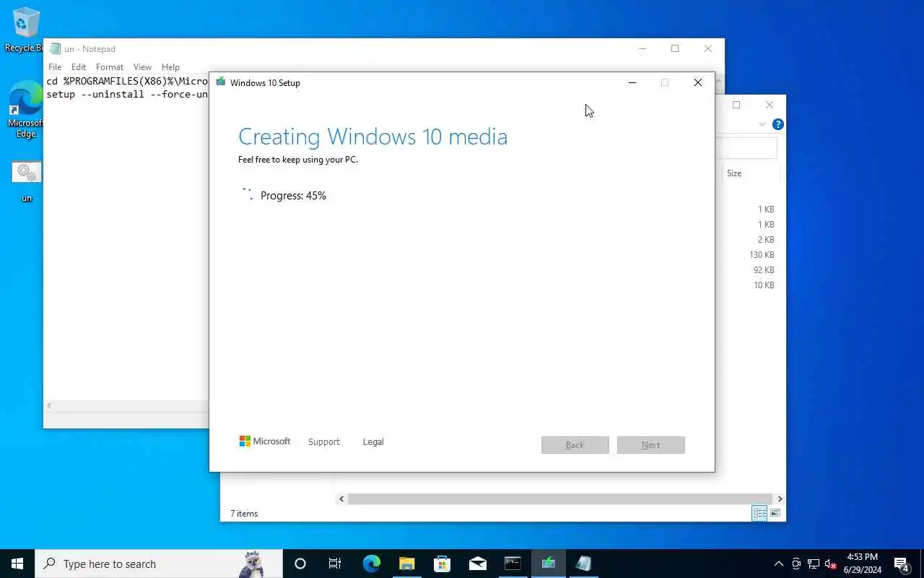The height and width of the screenshot is (578, 924).
Task: Minimize the Windows 10 Setup window
Action: (x=632, y=82)
